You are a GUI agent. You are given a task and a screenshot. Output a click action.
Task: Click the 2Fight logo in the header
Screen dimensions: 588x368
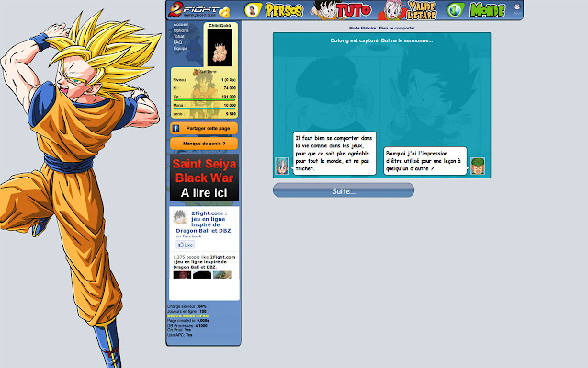tap(198, 10)
